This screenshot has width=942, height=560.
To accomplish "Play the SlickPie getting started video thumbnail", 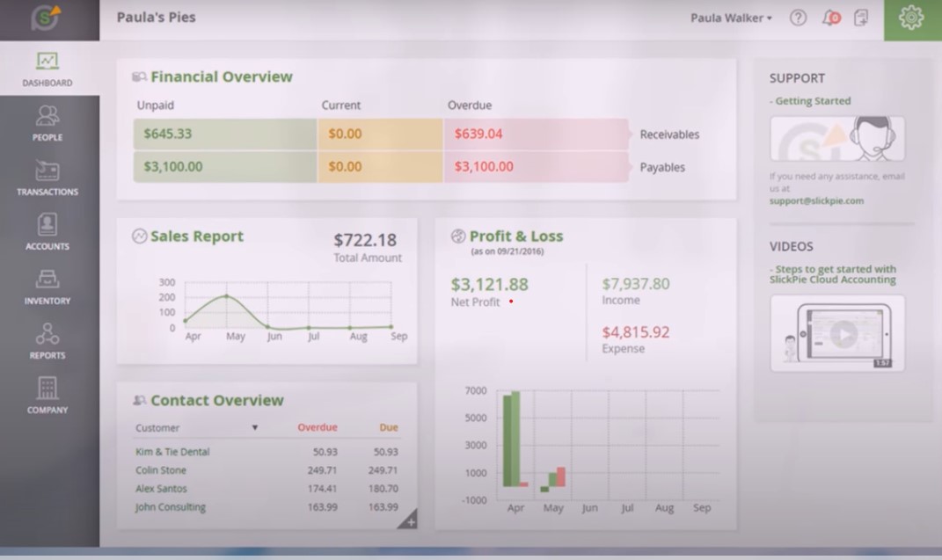I will point(838,333).
